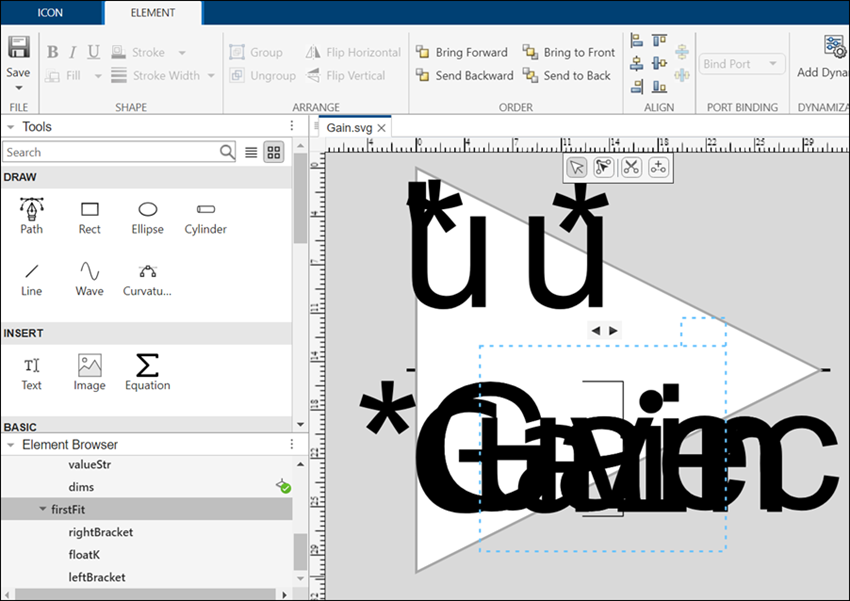Select the Wave tool
The height and width of the screenshot is (601, 850).
(89, 280)
